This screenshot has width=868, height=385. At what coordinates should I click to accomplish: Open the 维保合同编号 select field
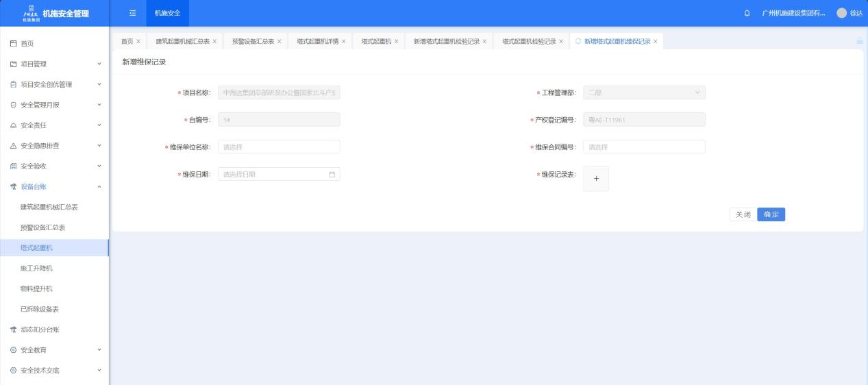(x=643, y=147)
